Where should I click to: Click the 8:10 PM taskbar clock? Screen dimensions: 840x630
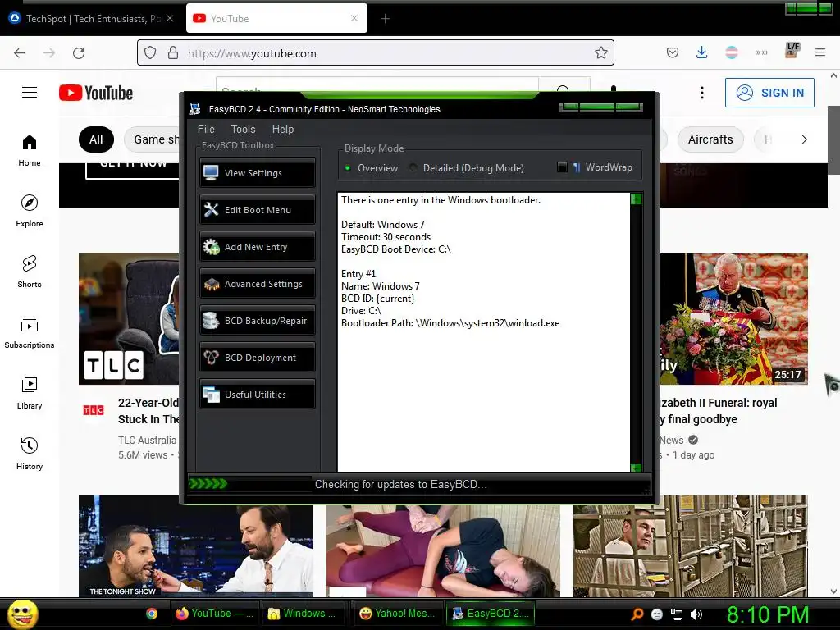point(768,614)
